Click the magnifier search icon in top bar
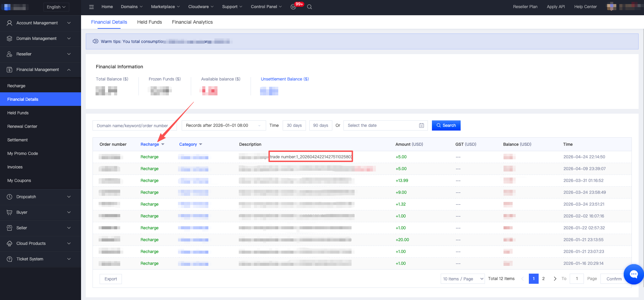Screen dimensions: 644x300 pyautogui.click(x=309, y=7)
